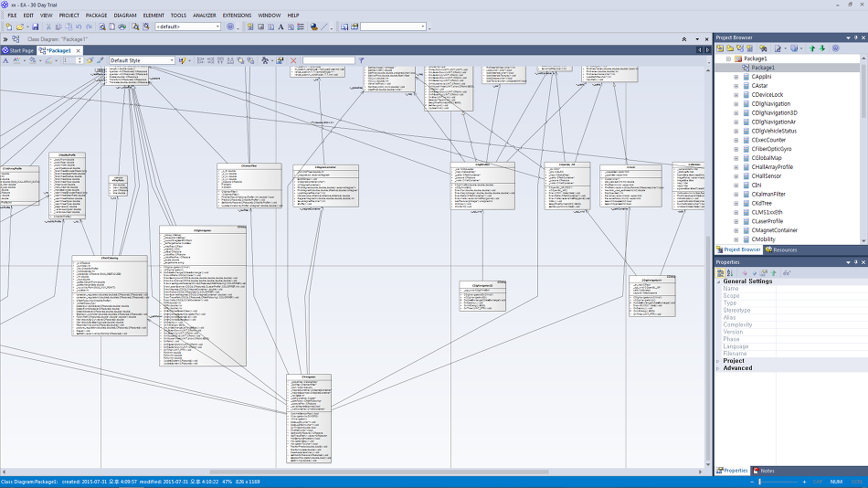Select the CNavigation class box in diagram

[x=309, y=419]
